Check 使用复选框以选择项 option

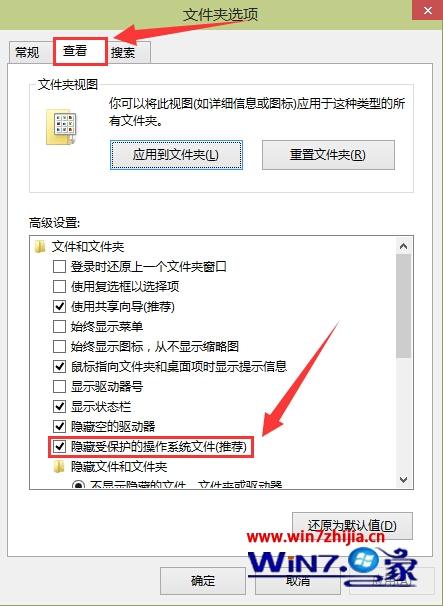click(59, 286)
